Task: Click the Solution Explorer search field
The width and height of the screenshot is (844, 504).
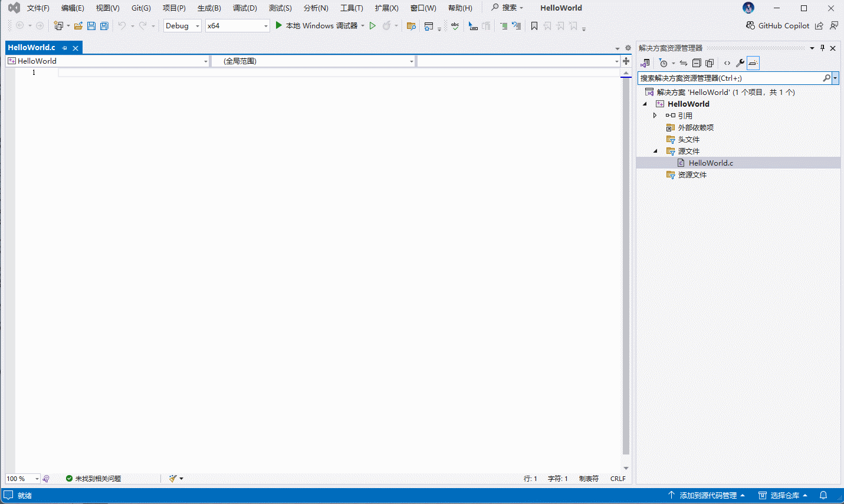Action: click(730, 78)
